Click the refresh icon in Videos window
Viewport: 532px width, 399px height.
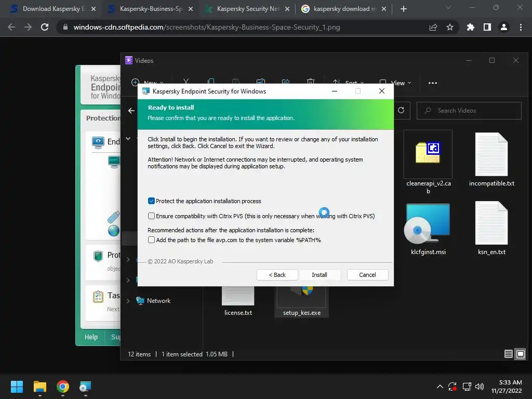(401, 110)
